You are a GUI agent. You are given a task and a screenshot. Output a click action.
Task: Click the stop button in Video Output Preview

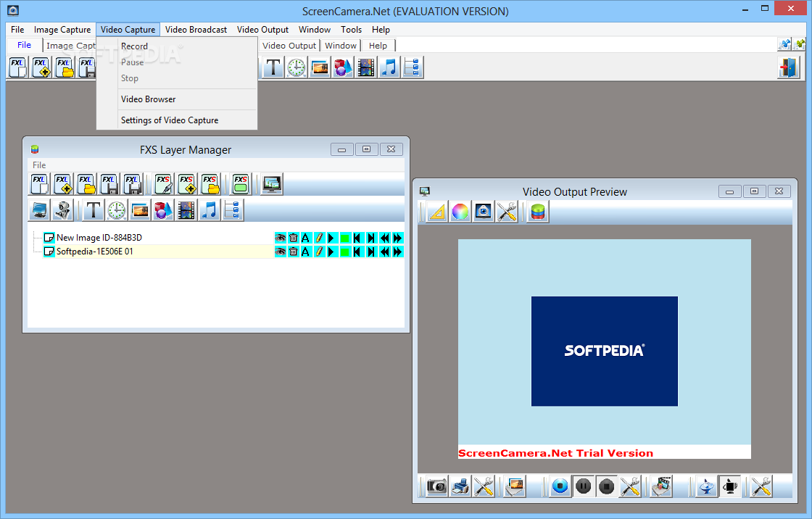606,486
